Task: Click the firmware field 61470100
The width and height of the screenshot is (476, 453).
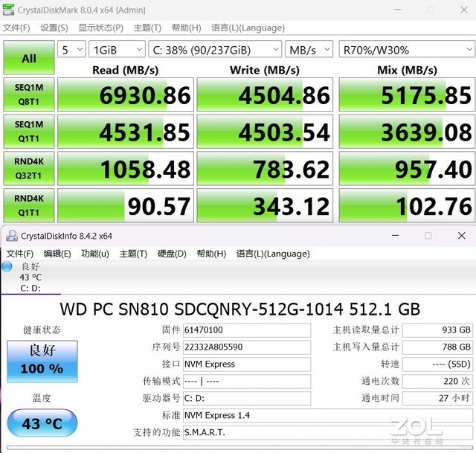Action: 247,330
